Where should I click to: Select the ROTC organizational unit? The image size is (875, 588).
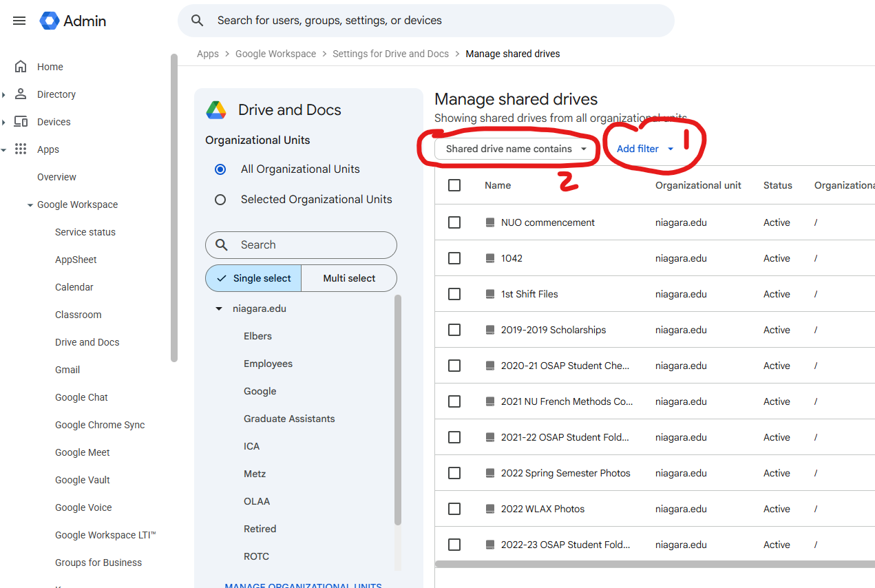click(x=256, y=556)
